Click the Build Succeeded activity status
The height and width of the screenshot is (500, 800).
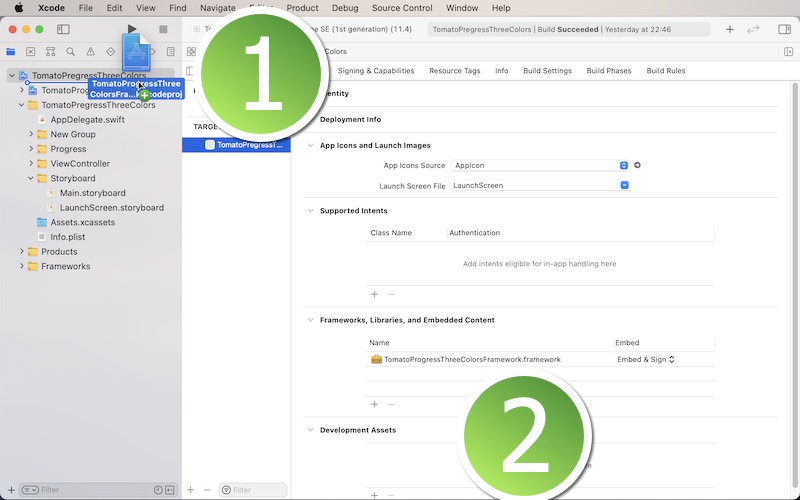pos(568,29)
